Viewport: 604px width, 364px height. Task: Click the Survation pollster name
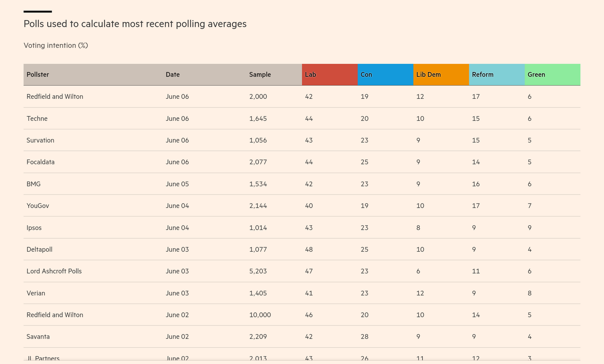click(x=40, y=140)
